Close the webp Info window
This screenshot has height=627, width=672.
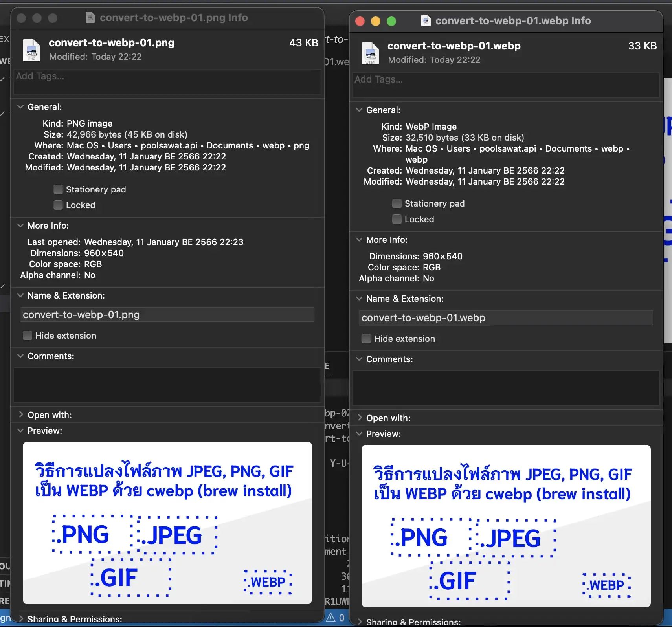(360, 21)
